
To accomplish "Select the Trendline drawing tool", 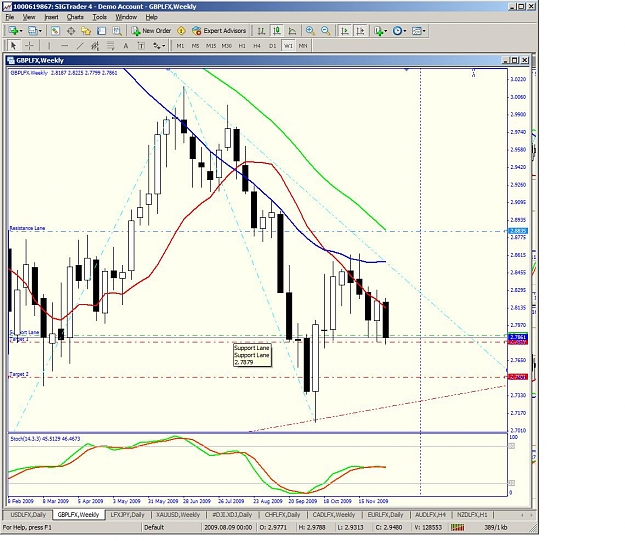I will click(80, 46).
